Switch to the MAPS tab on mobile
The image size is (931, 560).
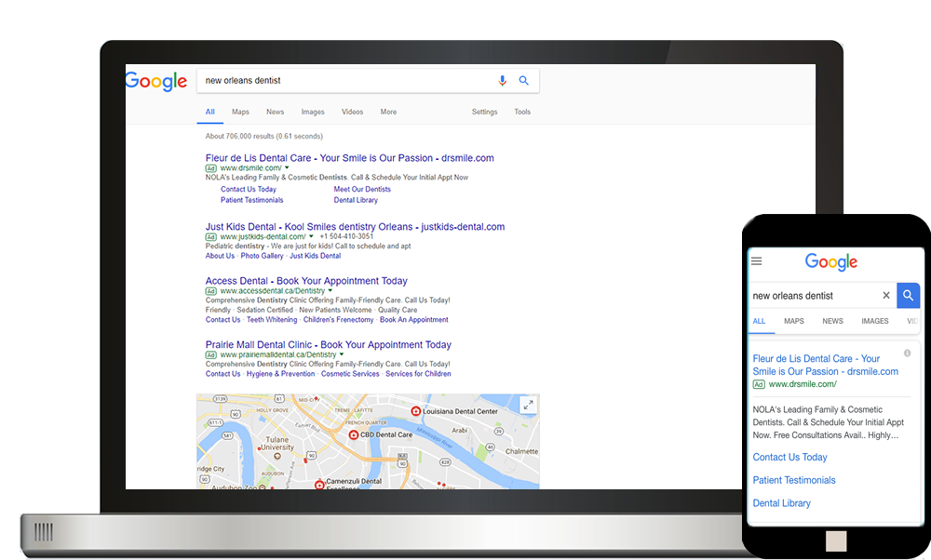[794, 321]
